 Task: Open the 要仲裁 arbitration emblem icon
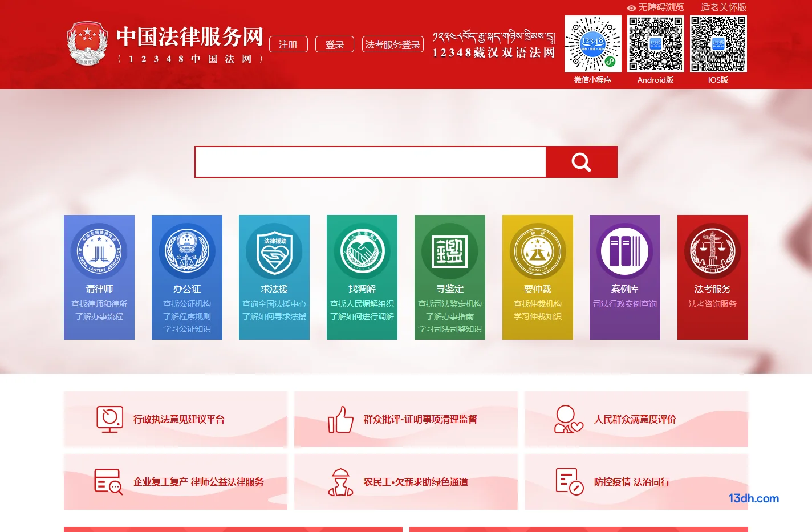[x=538, y=251]
